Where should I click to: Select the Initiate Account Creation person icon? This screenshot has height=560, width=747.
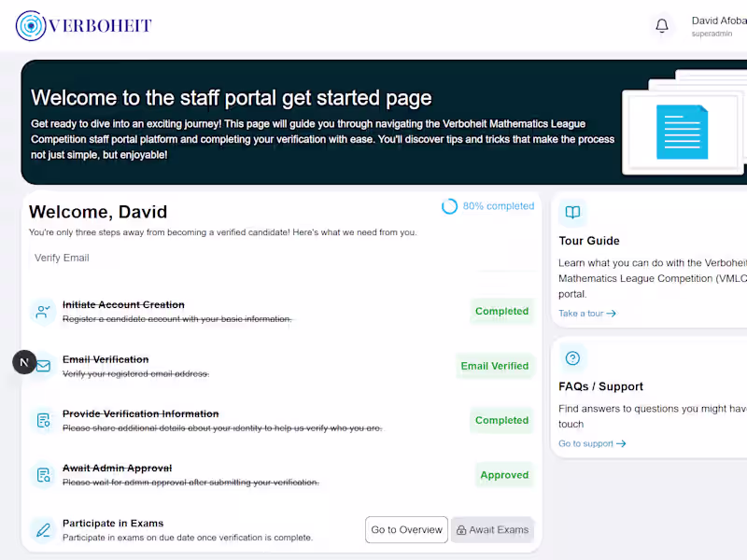[x=43, y=310]
